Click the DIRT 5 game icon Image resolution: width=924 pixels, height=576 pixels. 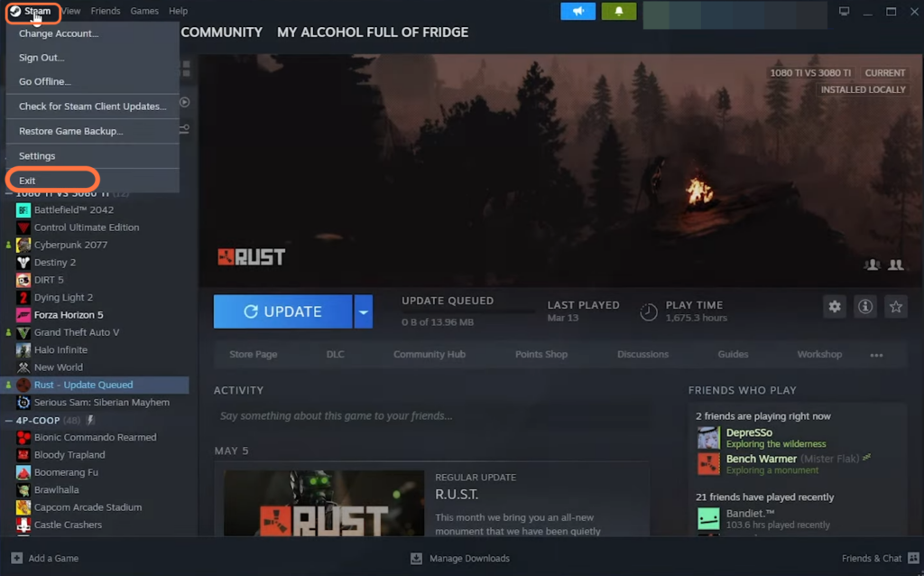click(23, 280)
